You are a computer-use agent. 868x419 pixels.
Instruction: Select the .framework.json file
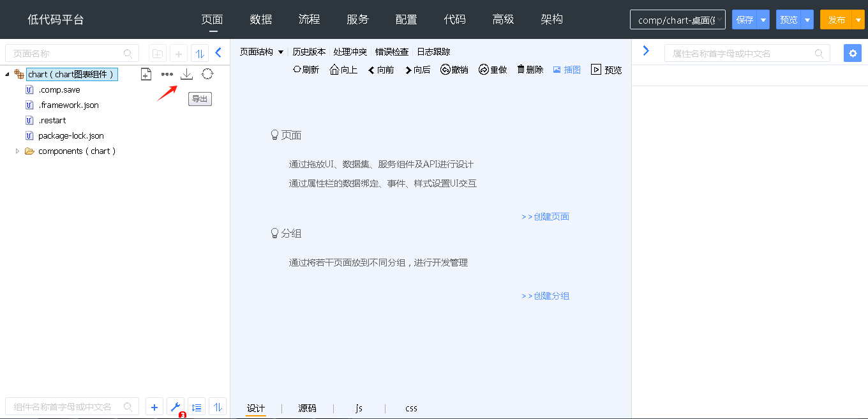68,105
